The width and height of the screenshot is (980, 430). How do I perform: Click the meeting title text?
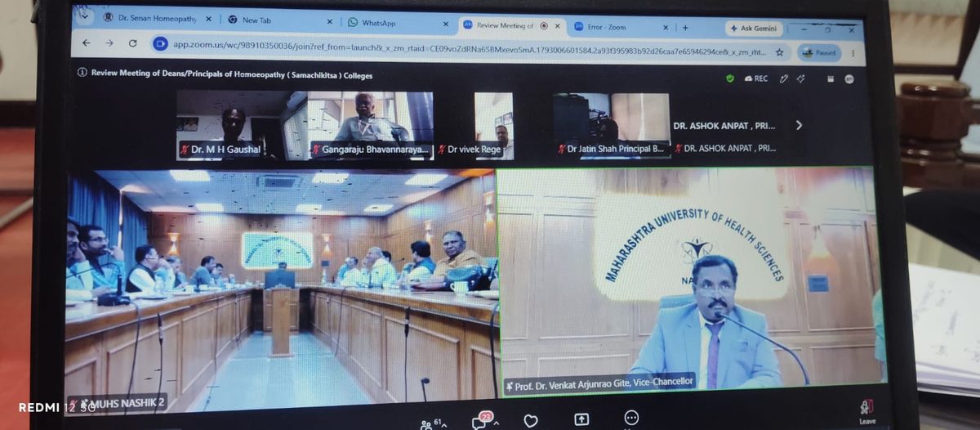click(232, 74)
